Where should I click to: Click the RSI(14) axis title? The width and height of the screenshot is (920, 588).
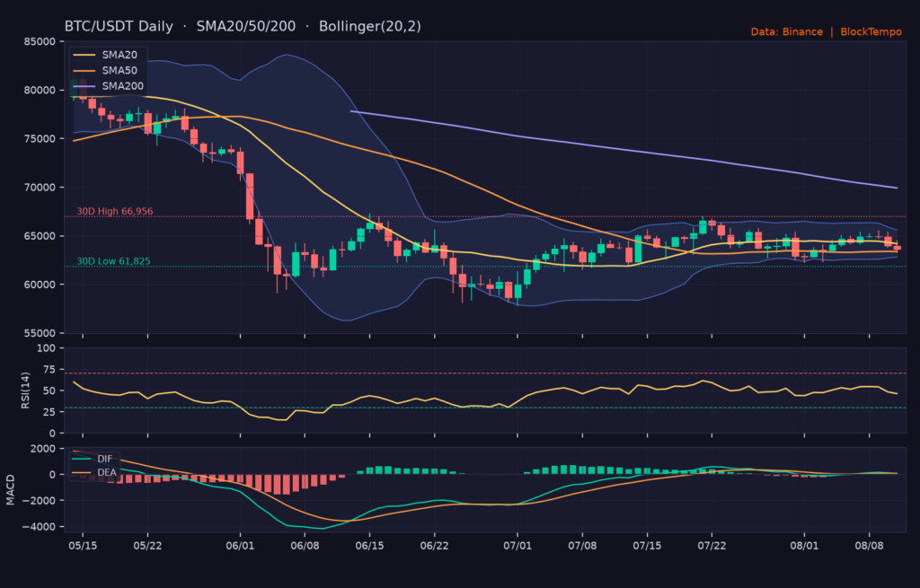(x=25, y=391)
